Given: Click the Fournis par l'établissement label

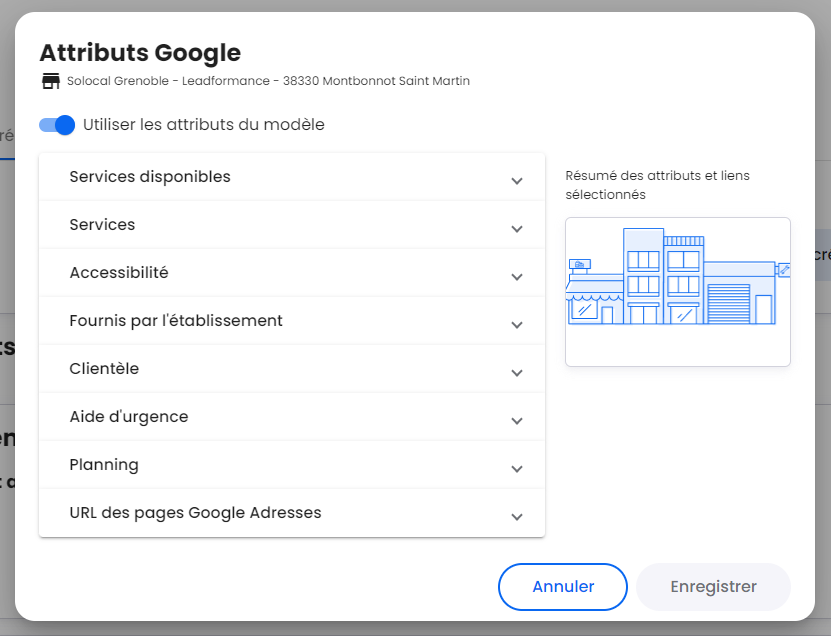Looking at the screenshot, I should [176, 321].
